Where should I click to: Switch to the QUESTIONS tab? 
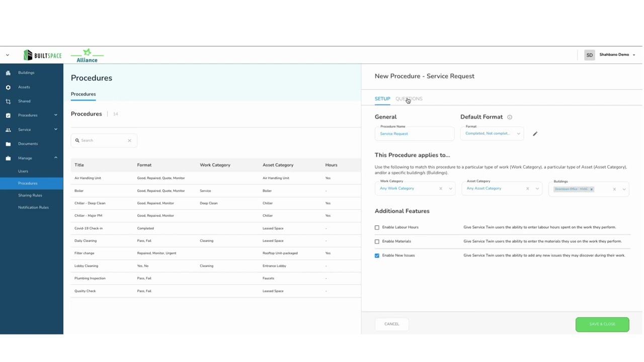pyautogui.click(x=409, y=99)
